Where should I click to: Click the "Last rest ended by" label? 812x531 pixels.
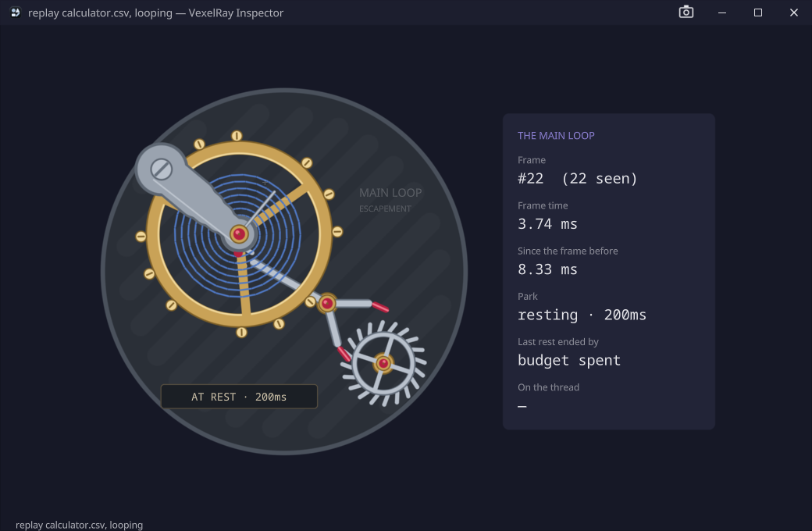pyautogui.click(x=558, y=342)
